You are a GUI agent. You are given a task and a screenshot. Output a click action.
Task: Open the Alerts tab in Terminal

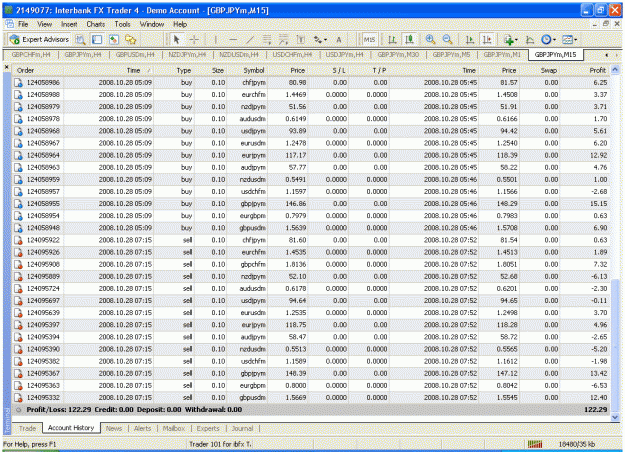(142, 428)
